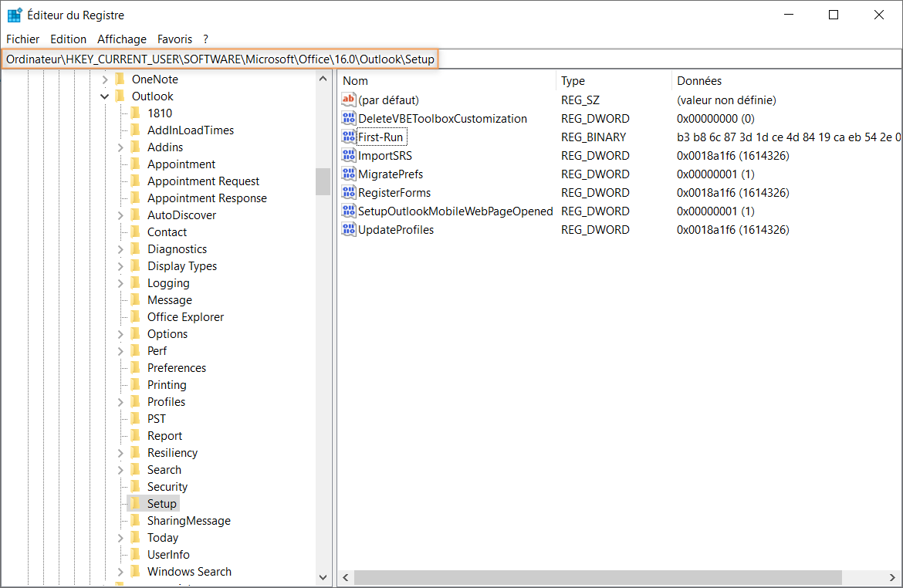The height and width of the screenshot is (588, 903).
Task: Expand the Resiliency key
Action: 120,453
